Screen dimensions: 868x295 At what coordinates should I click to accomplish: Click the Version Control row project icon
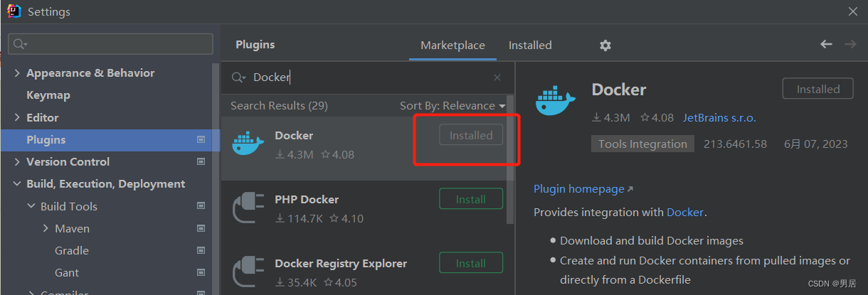[x=201, y=162]
